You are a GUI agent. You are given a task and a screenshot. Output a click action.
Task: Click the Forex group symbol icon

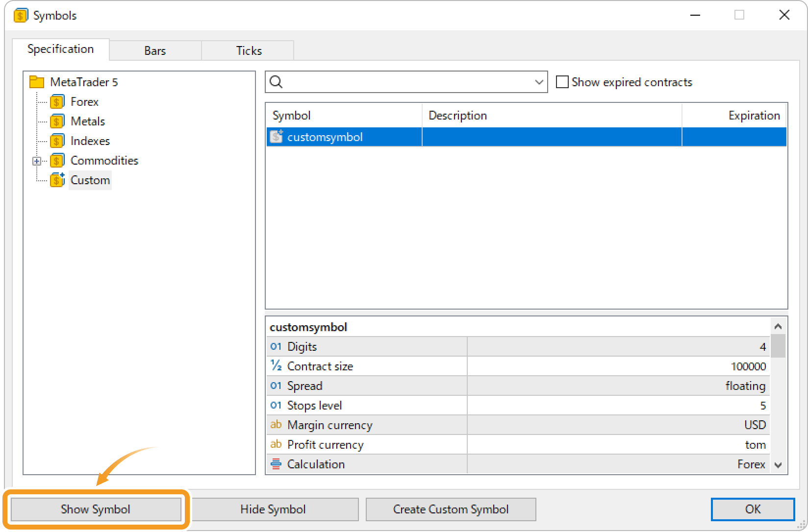click(x=57, y=102)
